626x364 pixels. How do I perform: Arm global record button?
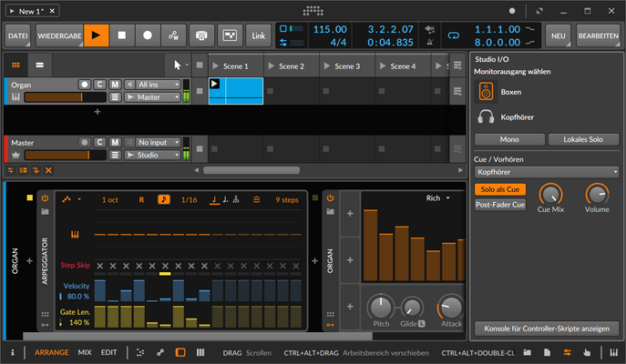pos(148,35)
